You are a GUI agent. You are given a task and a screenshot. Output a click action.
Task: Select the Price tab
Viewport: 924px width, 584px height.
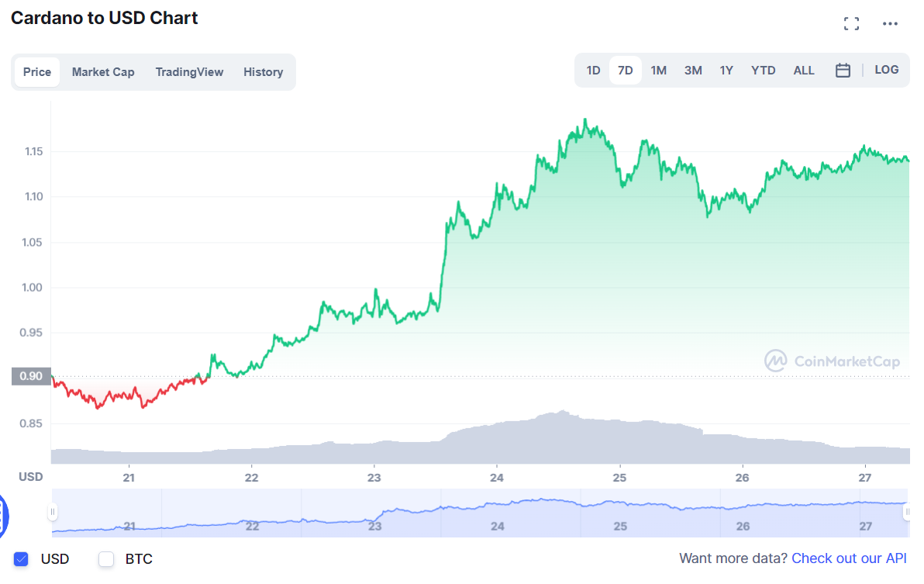[x=37, y=72]
